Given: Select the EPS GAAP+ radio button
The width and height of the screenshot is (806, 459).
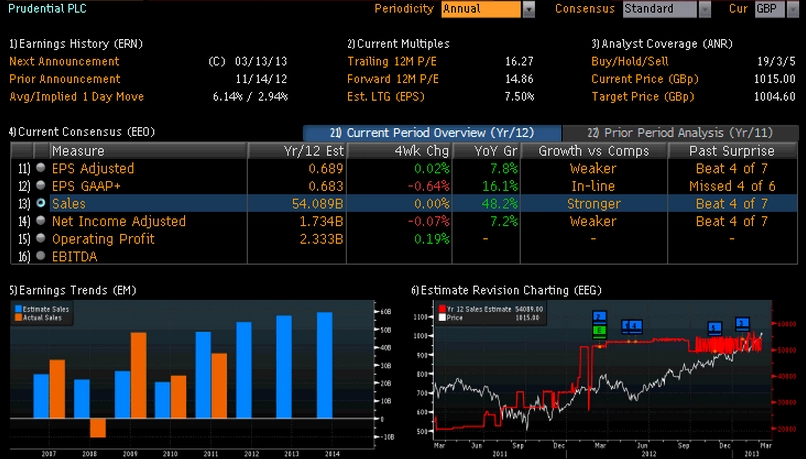Looking at the screenshot, I should click(x=41, y=186).
